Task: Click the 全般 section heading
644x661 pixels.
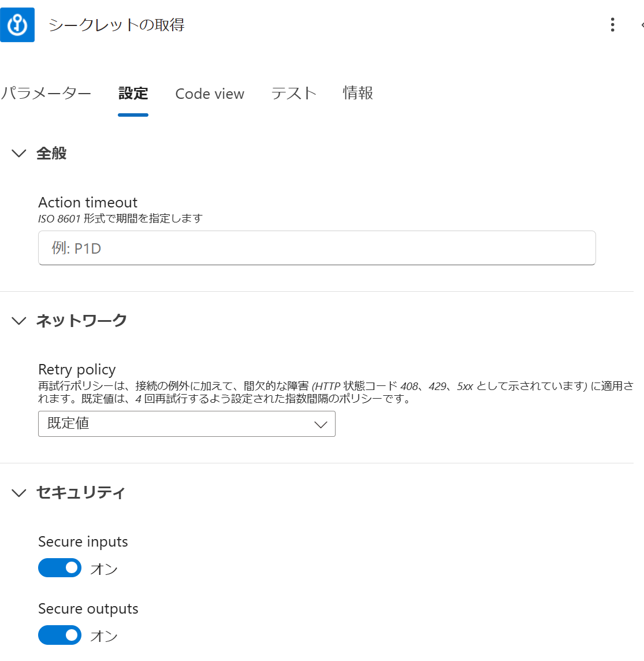Action: pos(51,153)
